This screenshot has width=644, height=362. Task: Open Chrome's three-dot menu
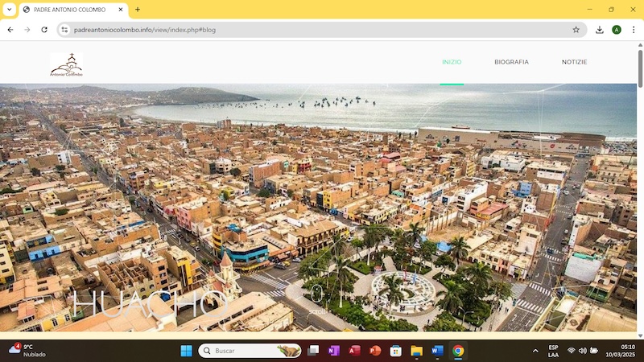click(634, 30)
